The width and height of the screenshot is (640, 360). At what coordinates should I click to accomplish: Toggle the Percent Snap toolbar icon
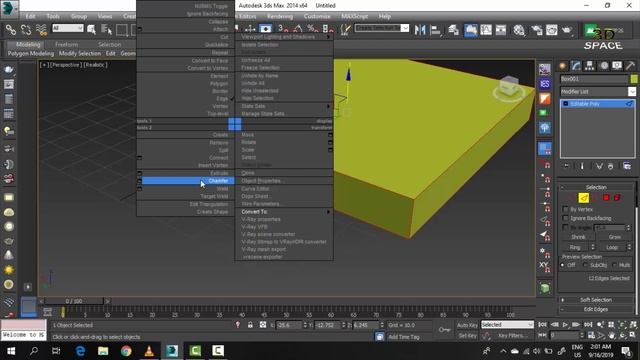tap(313, 29)
